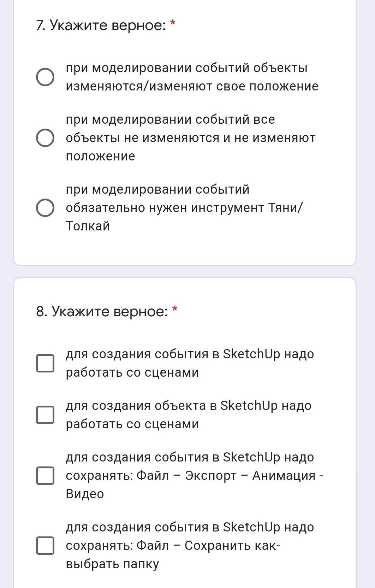Click text 'для создания объекта в SketchUp надо'
Viewport: 375px width, 588px height.
click(x=189, y=406)
